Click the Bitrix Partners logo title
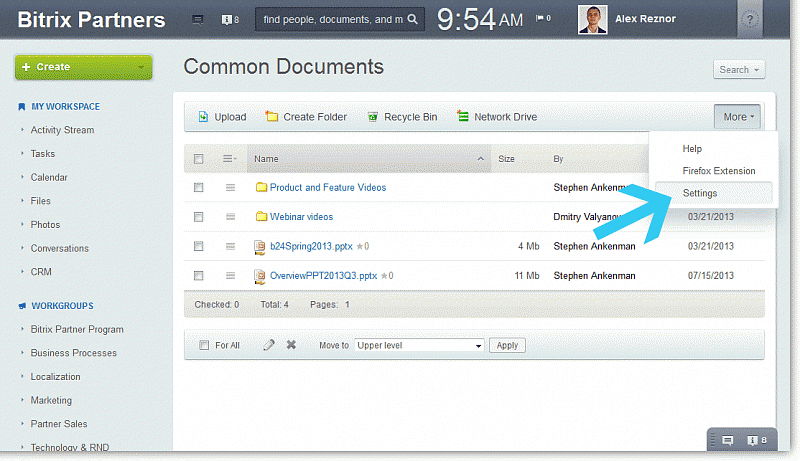The width and height of the screenshot is (800, 461). tap(91, 20)
